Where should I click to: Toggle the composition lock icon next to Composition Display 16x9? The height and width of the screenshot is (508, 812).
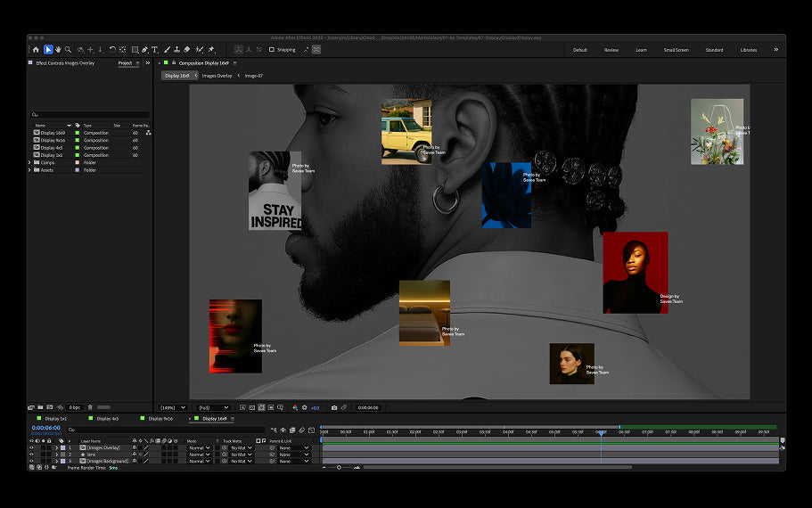174,62
